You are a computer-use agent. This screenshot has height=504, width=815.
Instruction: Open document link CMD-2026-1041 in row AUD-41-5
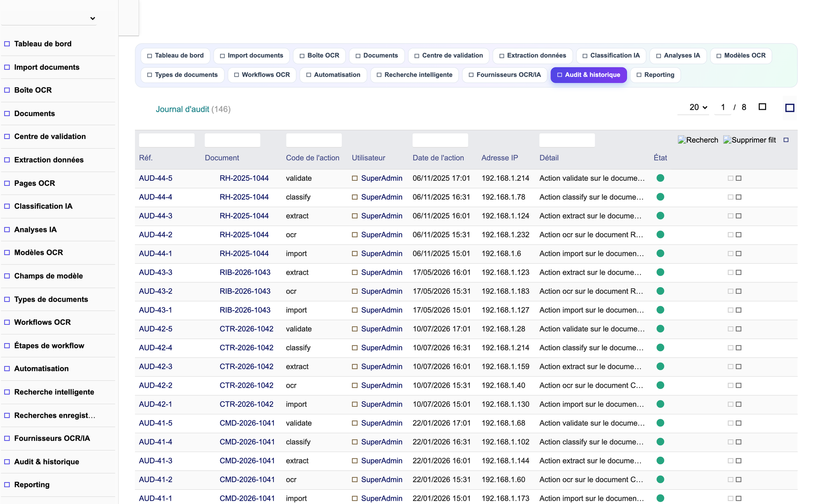[247, 423]
